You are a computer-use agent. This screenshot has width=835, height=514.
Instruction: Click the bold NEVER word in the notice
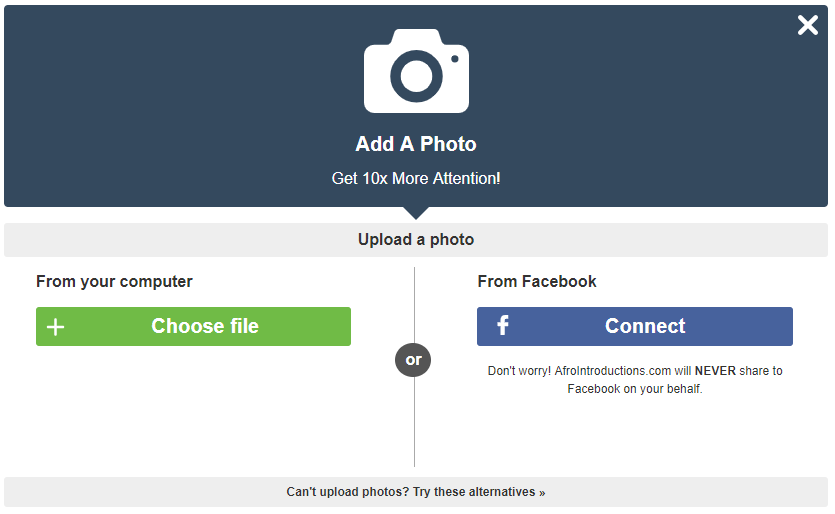click(x=715, y=371)
